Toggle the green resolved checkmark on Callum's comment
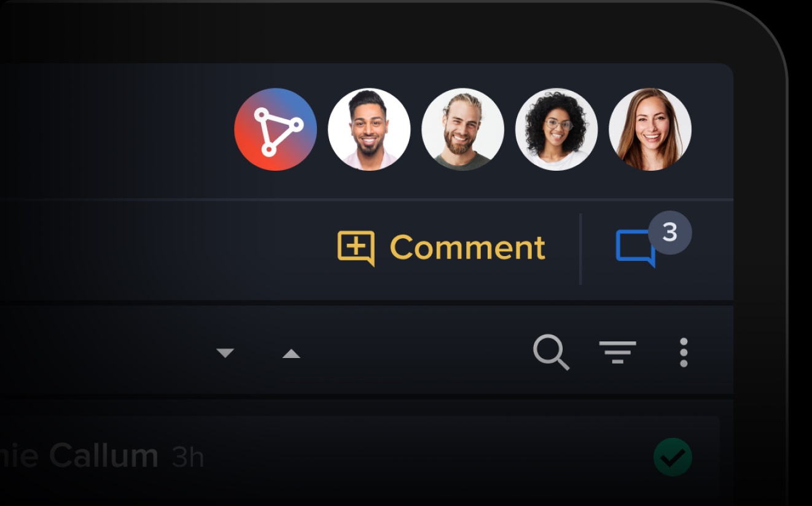This screenshot has width=812, height=506. pos(673,457)
